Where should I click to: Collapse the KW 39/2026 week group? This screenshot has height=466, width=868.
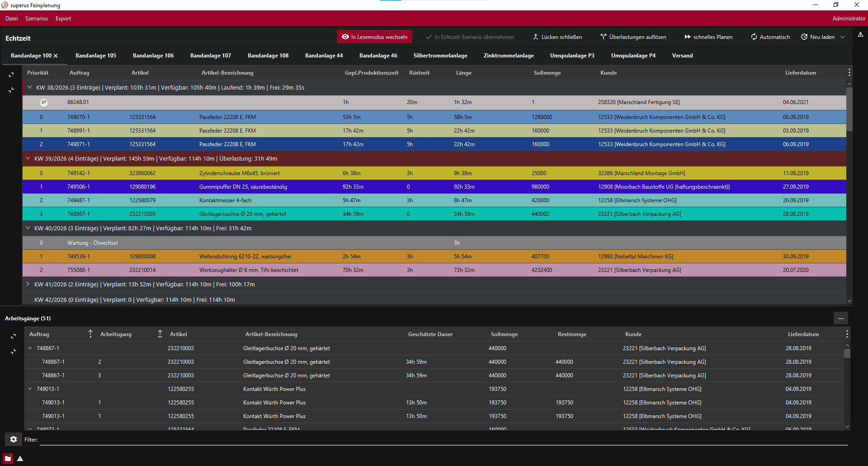[x=28, y=158]
